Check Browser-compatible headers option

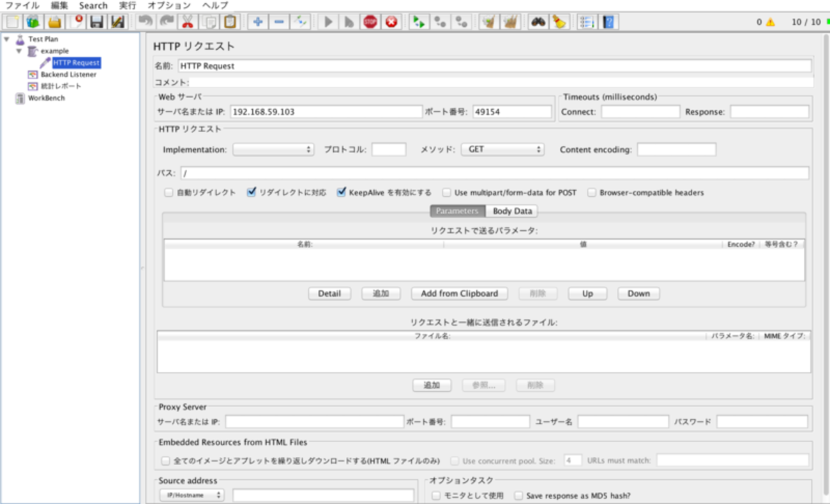(x=592, y=193)
